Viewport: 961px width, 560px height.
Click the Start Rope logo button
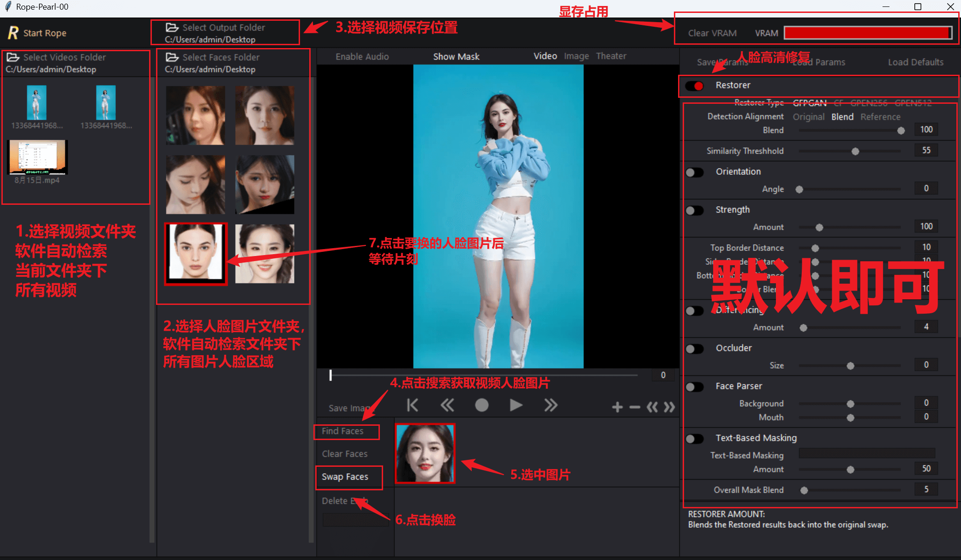[37, 33]
